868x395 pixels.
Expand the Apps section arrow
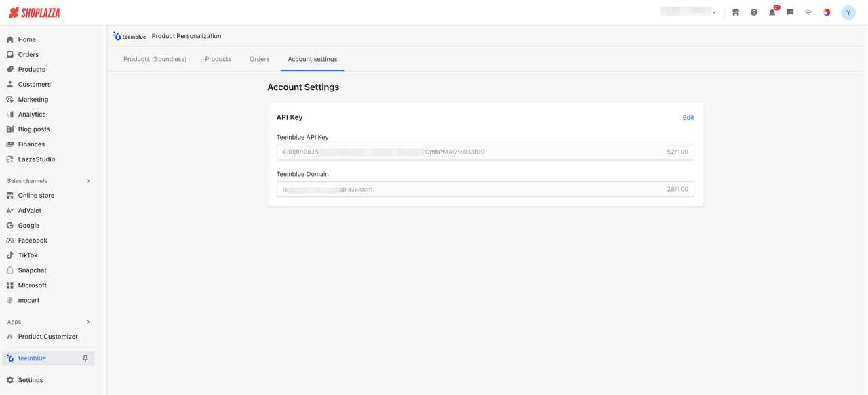click(x=88, y=322)
